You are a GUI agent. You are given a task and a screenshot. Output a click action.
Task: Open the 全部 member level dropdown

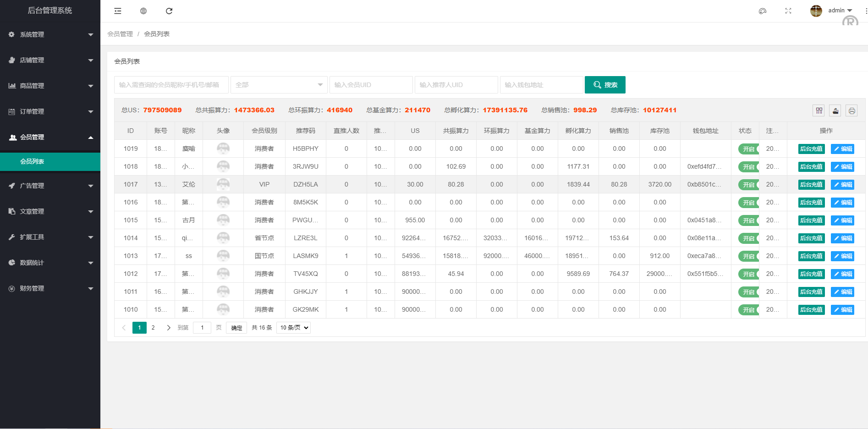tap(279, 84)
